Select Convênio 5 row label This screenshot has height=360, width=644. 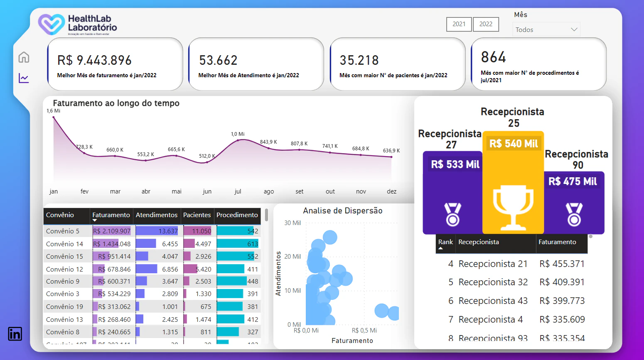[x=63, y=231]
